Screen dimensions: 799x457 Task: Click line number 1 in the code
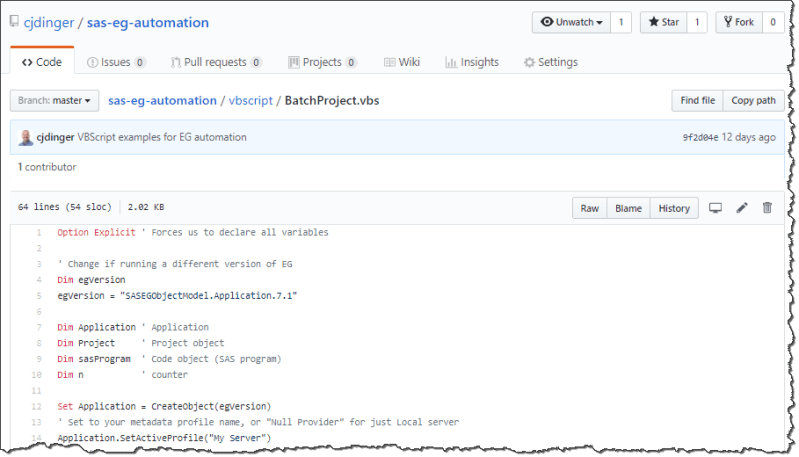pos(39,232)
